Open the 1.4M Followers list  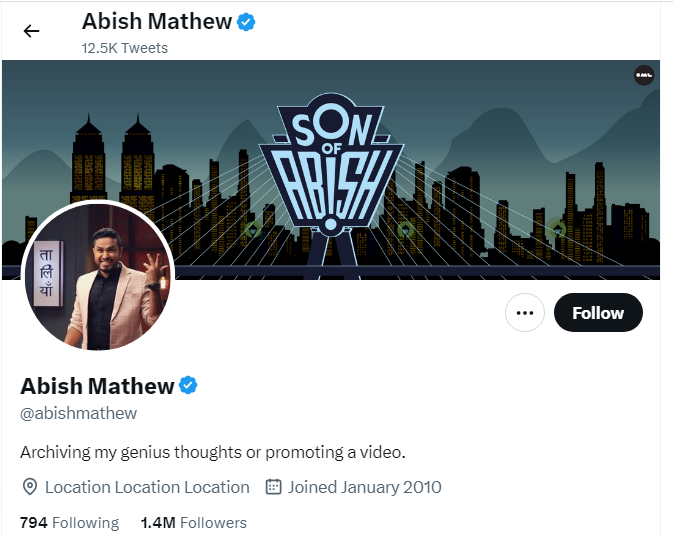coord(193,522)
